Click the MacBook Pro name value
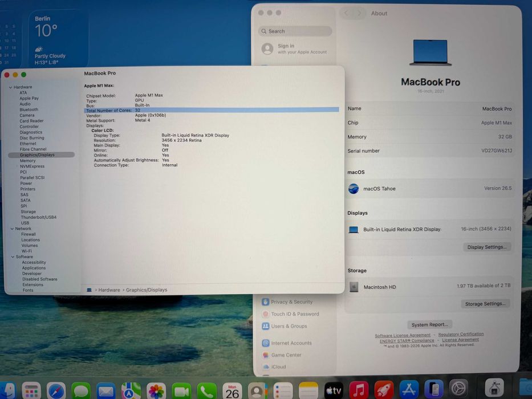The width and height of the screenshot is (532, 399). point(497,109)
